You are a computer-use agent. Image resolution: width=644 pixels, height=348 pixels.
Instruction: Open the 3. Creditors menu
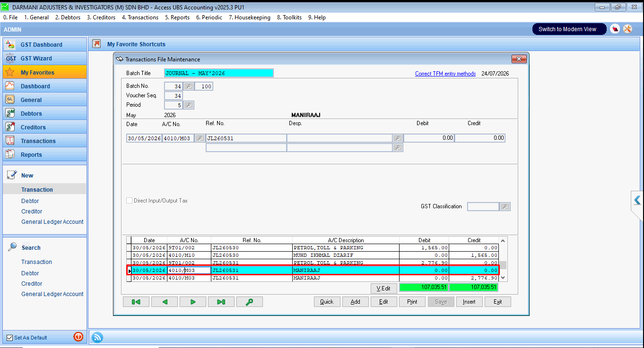tap(101, 17)
